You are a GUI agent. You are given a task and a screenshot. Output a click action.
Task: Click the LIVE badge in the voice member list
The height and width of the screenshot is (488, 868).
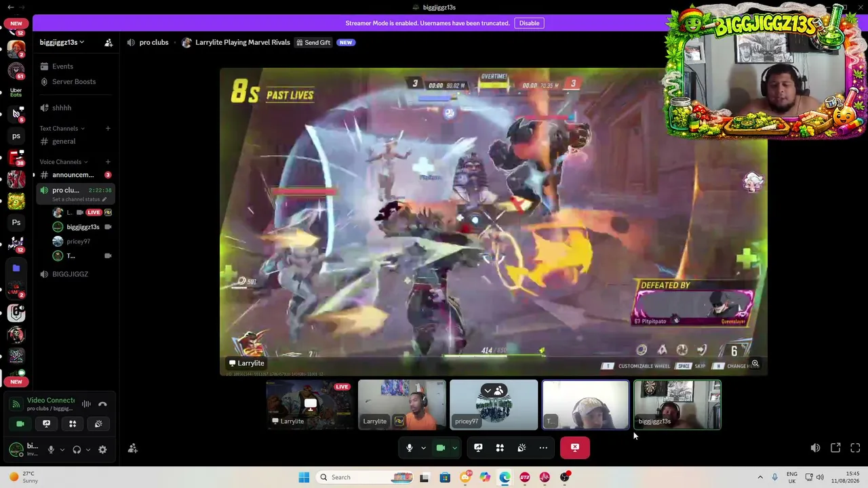click(x=94, y=212)
